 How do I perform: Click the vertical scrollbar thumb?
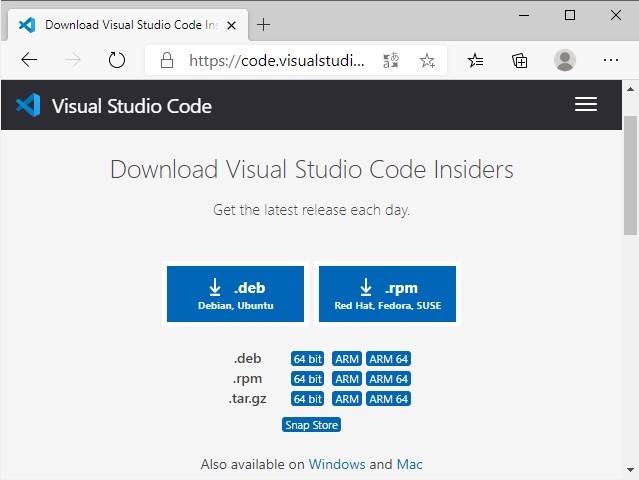(630, 175)
